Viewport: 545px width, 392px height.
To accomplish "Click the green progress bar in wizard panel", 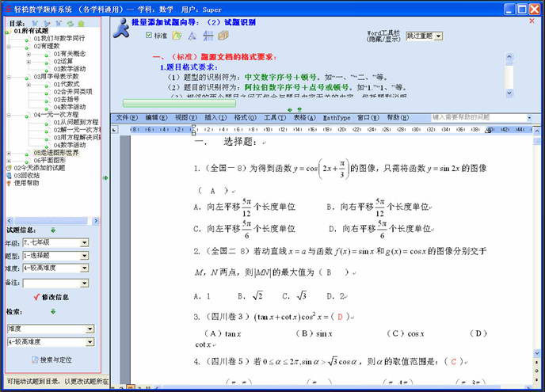I will (x=179, y=103).
